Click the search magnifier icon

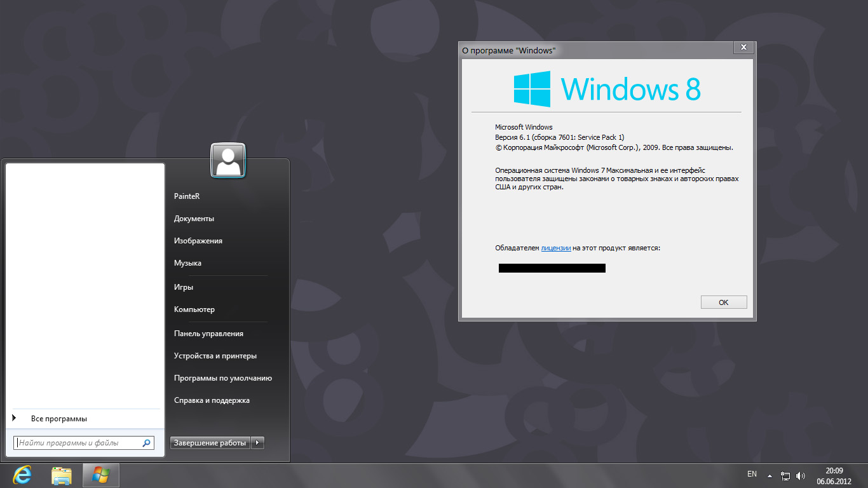146,443
